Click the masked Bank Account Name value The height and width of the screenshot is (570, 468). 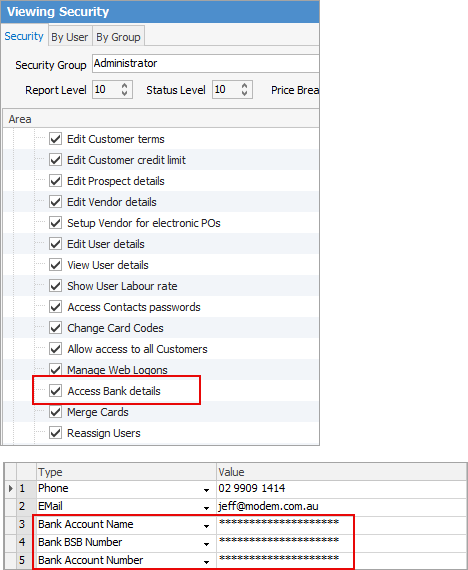(x=279, y=523)
